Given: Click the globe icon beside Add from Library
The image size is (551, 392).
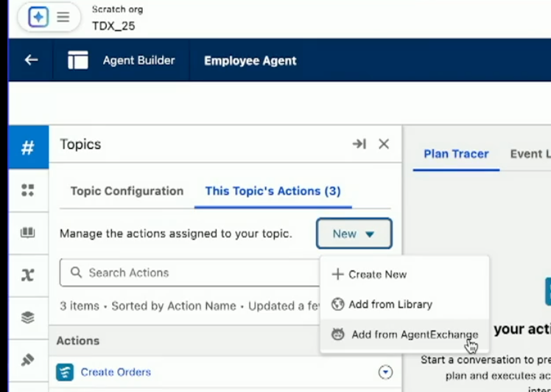Looking at the screenshot, I should 337,304.
